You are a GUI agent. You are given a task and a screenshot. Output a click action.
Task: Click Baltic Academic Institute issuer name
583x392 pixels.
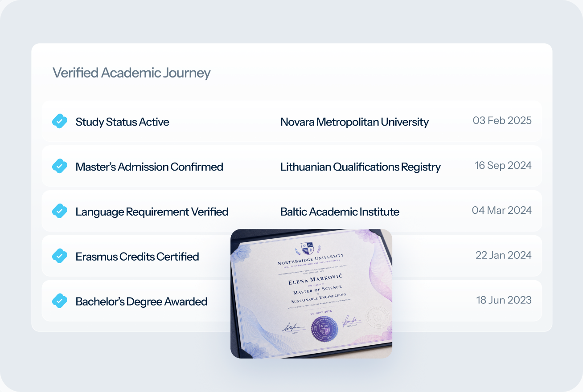tap(340, 212)
